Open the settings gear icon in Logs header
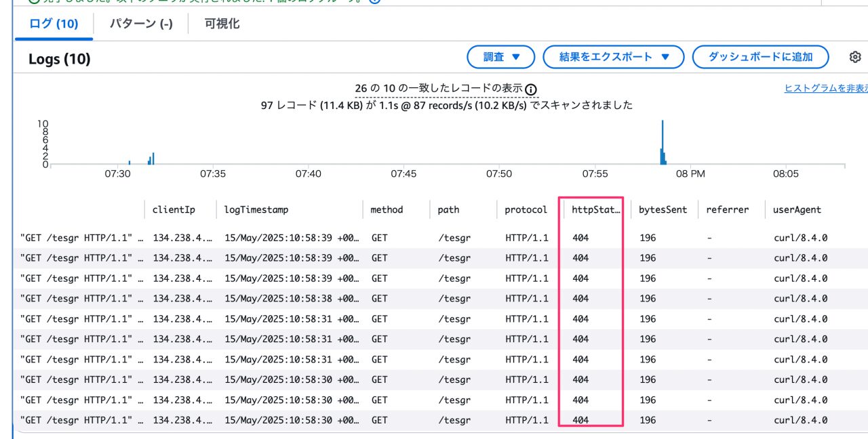Image resolution: width=868 pixels, height=439 pixels. (x=855, y=58)
